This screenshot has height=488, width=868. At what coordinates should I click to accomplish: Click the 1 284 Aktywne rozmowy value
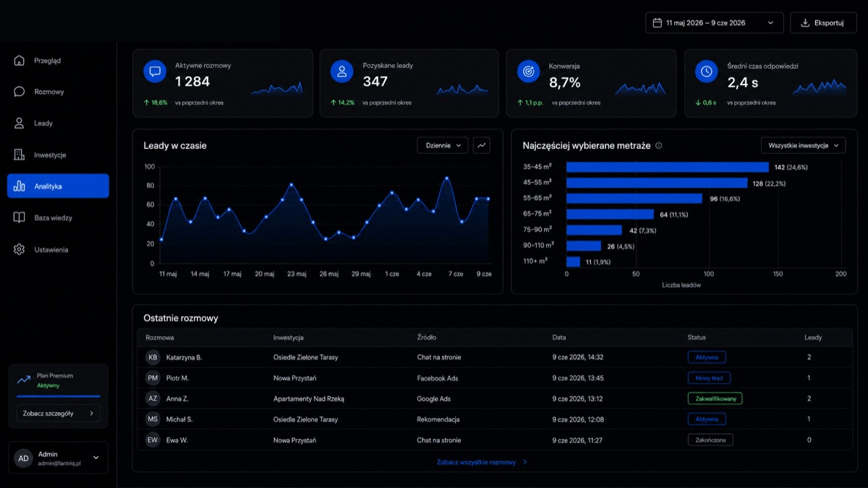(x=192, y=82)
